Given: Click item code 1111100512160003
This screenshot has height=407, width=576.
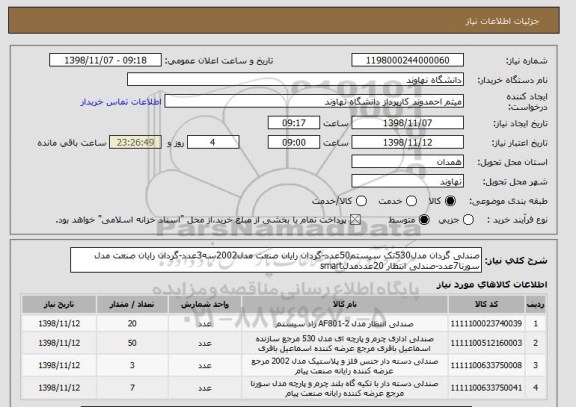Looking at the screenshot, I should [x=486, y=343].
